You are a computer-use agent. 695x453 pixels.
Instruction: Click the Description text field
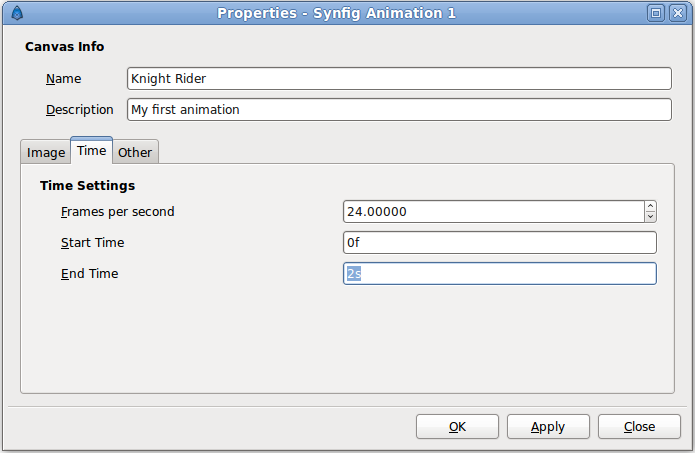click(399, 109)
